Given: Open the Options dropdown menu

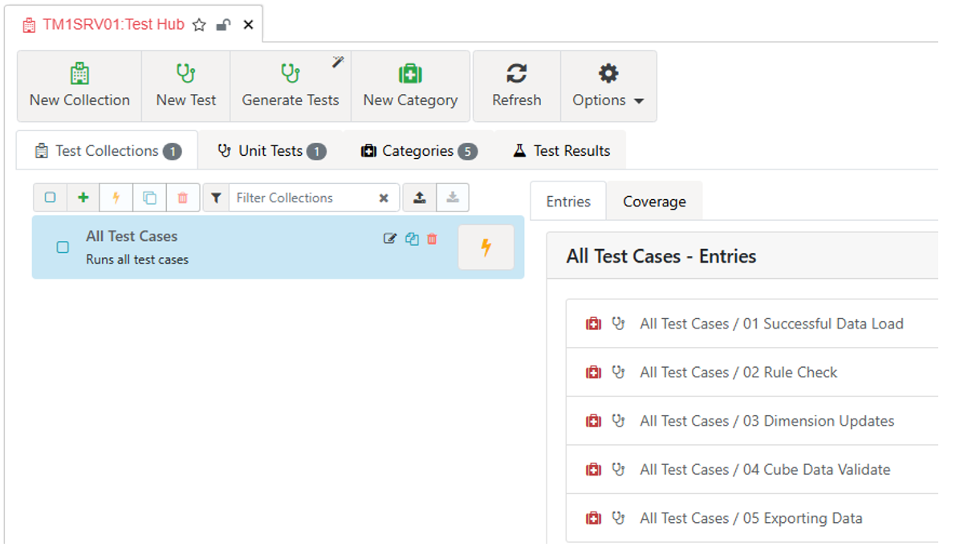Looking at the screenshot, I should click(608, 86).
